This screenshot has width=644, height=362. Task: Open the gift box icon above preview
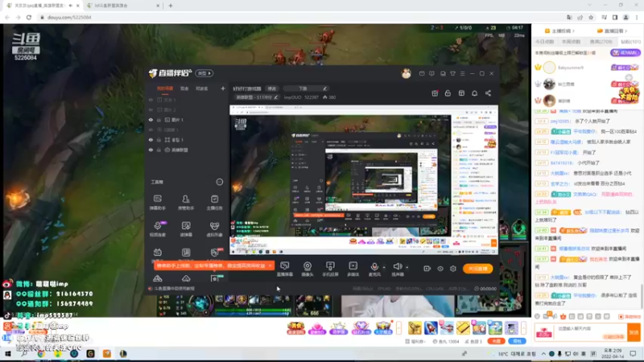coord(435,93)
